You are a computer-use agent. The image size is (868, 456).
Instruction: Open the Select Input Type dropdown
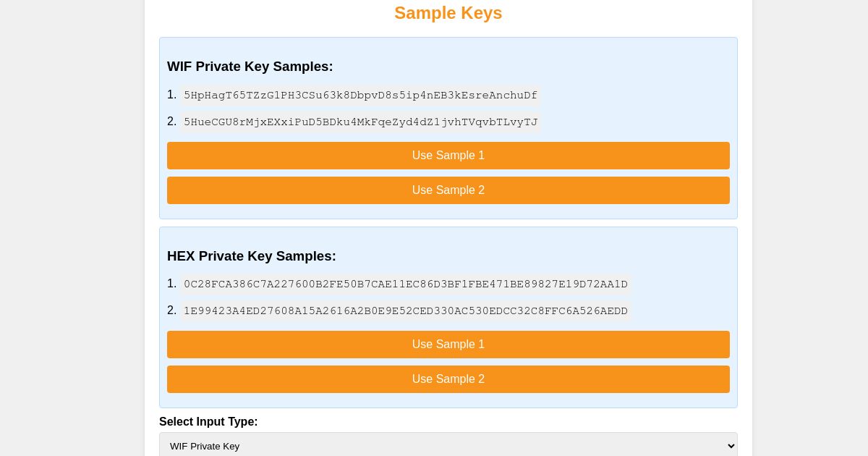(448, 446)
